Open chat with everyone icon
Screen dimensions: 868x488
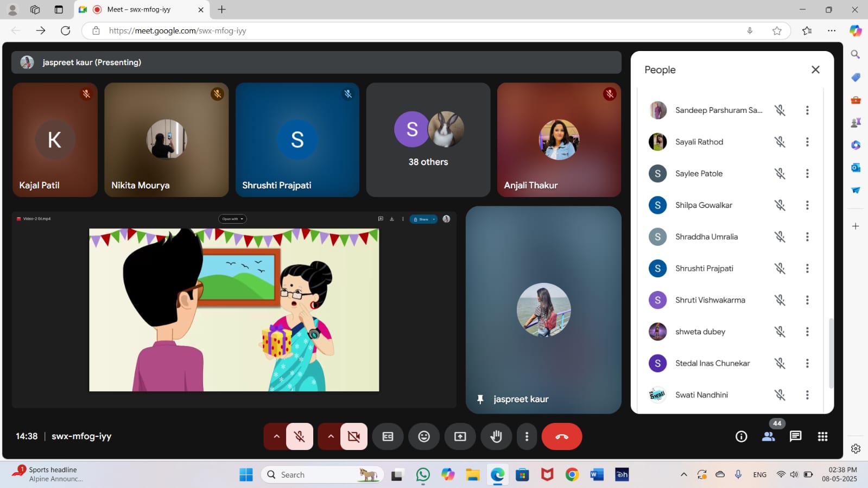coord(796,436)
